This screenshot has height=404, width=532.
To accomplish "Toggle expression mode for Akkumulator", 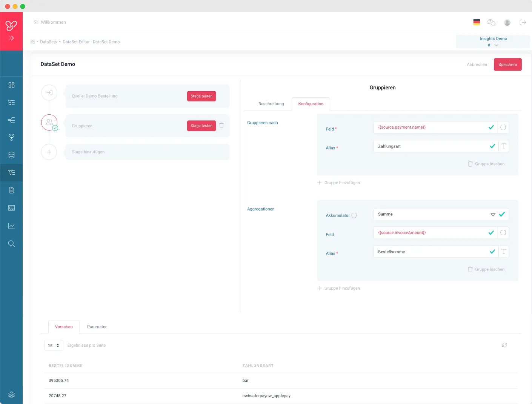I will (x=354, y=215).
